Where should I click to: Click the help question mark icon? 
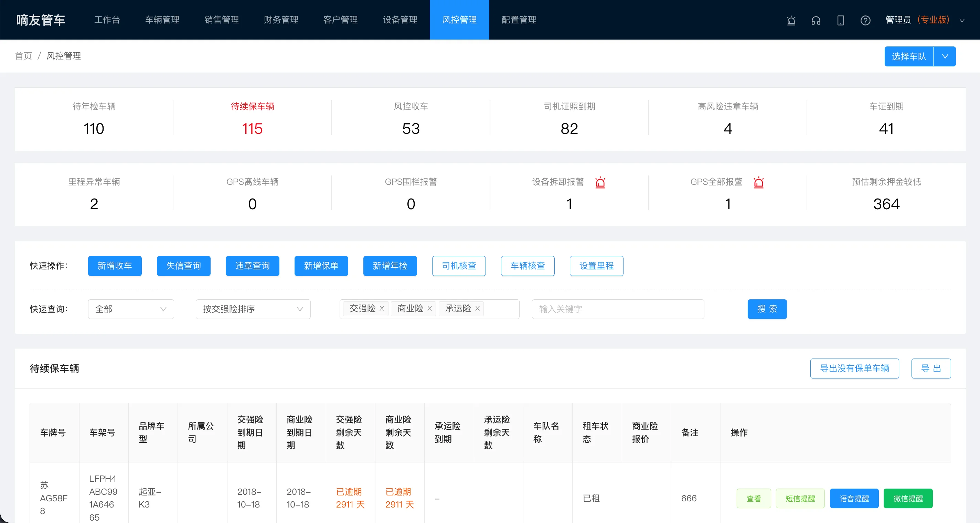[865, 20]
